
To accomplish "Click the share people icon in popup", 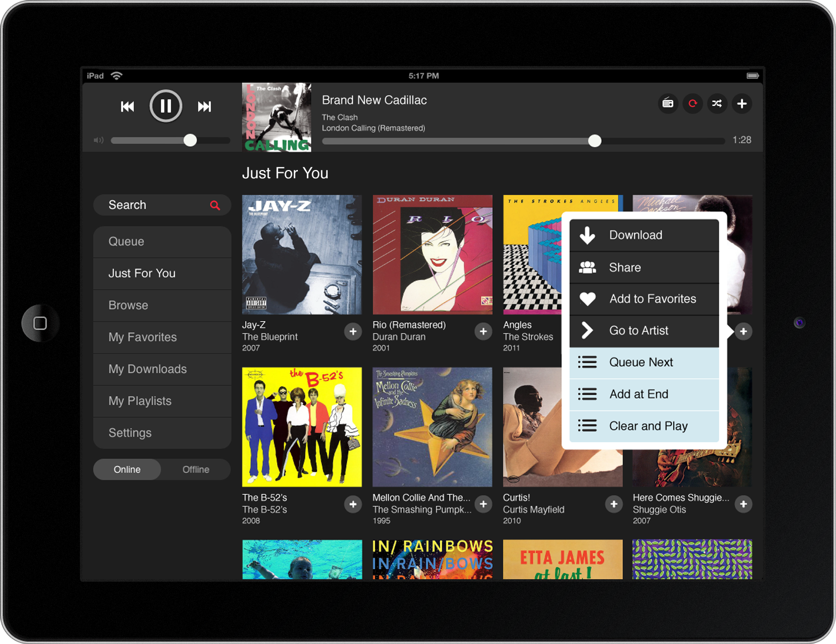I will click(x=587, y=267).
